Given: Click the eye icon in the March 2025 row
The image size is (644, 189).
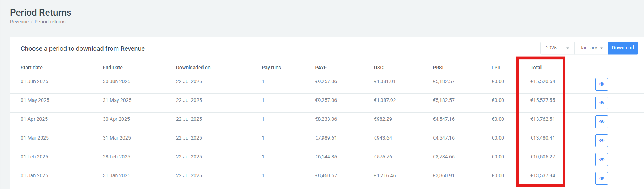Looking at the screenshot, I should coord(601,141).
